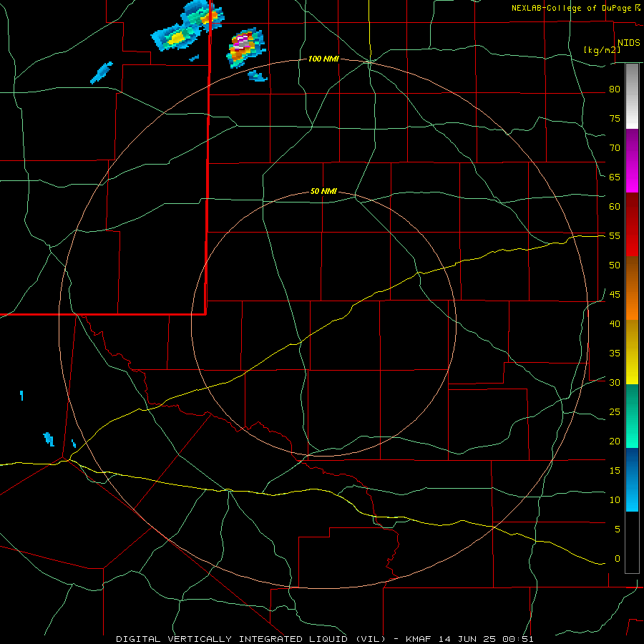Image resolution: width=644 pixels, height=644 pixels.
Task: Click the 50 value on the legend
Action: click(615, 265)
